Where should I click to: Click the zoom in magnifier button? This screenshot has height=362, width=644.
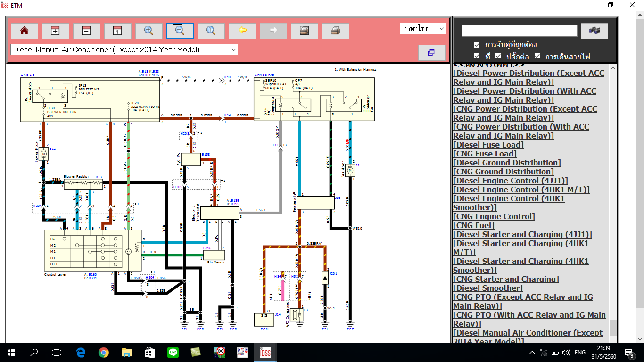149,31
